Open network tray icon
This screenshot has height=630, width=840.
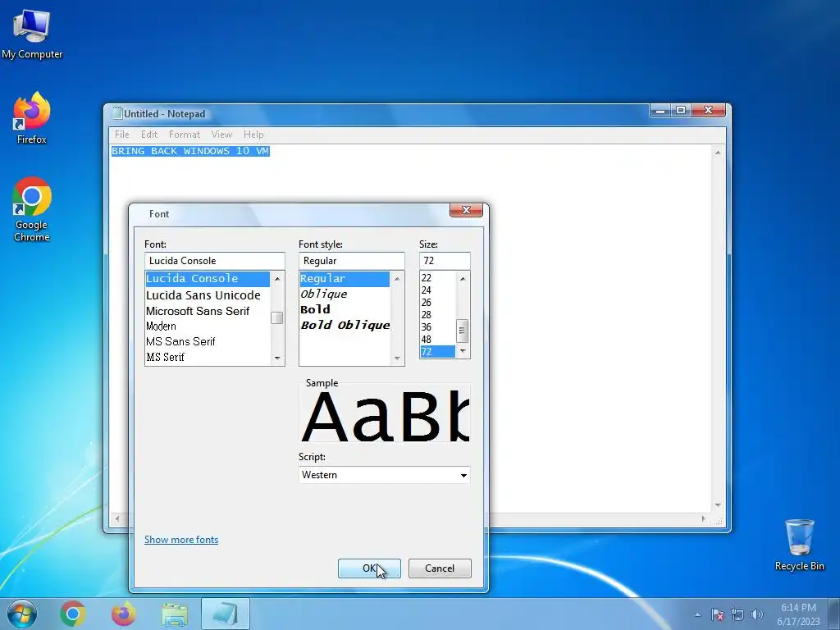coord(737,614)
